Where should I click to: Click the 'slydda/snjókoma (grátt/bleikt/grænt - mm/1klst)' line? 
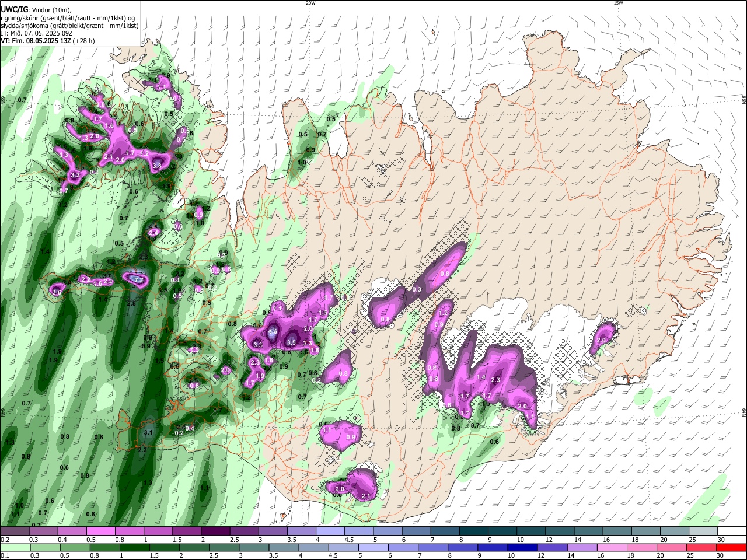click(69, 26)
